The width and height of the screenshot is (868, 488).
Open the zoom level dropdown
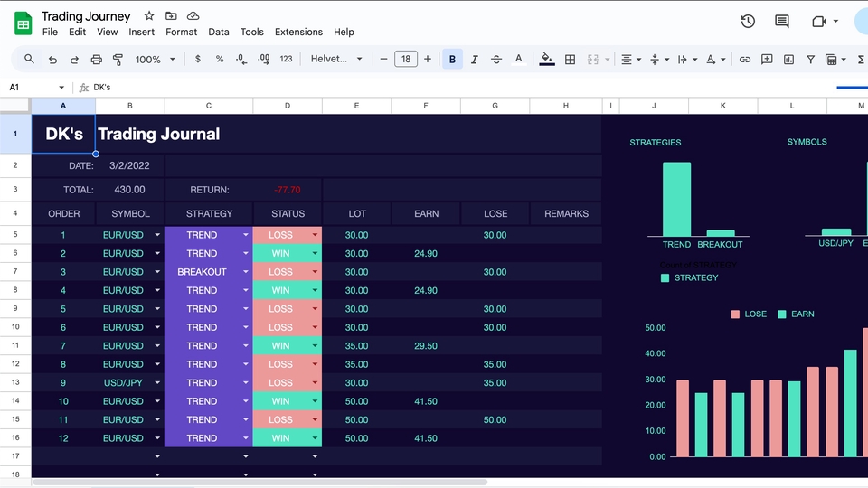(x=155, y=60)
